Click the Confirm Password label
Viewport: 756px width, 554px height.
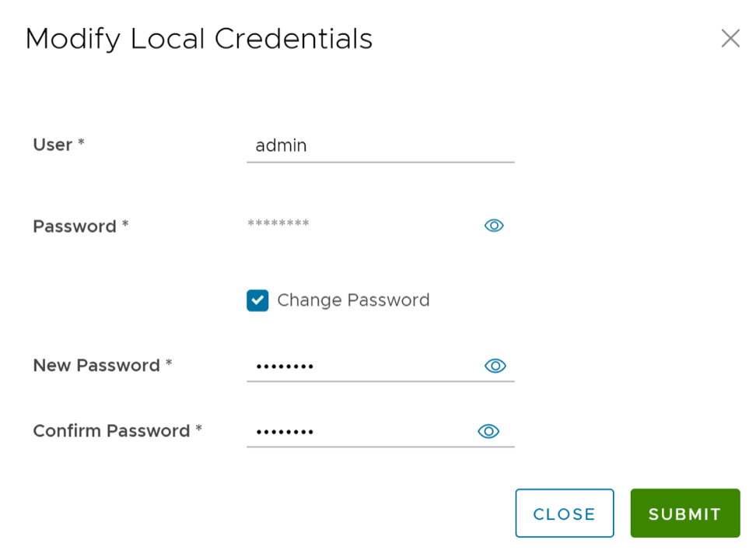(x=111, y=431)
